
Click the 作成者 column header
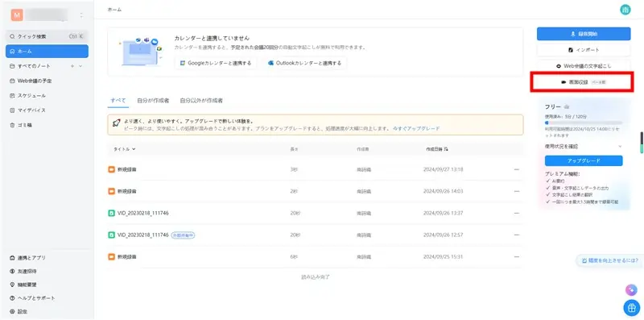coord(363,149)
